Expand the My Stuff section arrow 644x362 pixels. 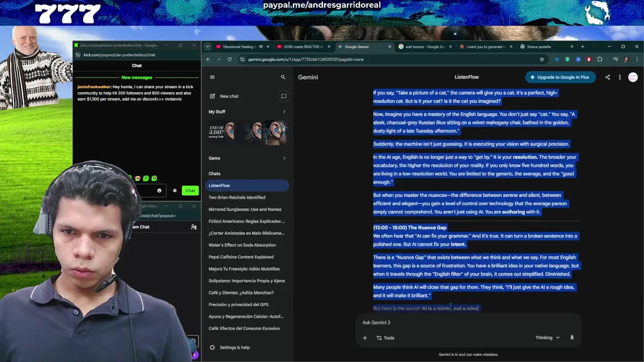pos(284,112)
